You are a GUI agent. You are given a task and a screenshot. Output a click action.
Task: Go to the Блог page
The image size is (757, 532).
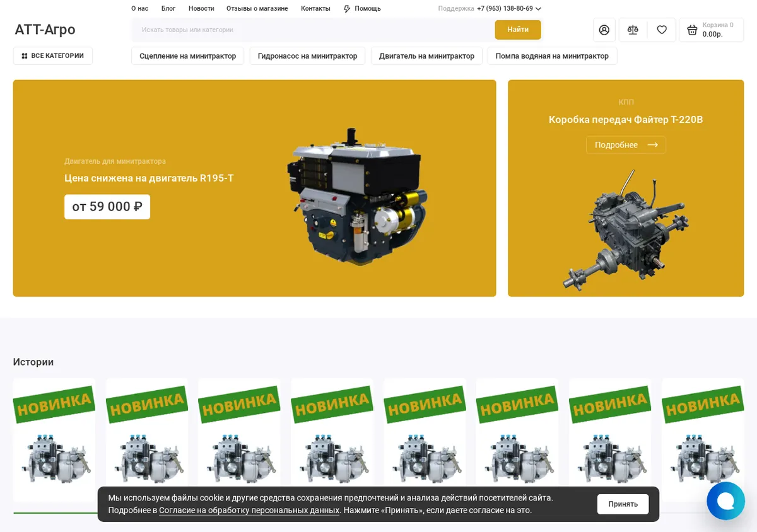pyautogui.click(x=168, y=9)
